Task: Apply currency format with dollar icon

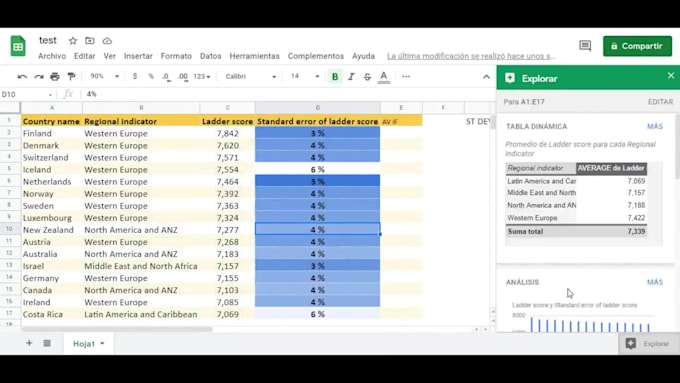Action: [x=135, y=76]
